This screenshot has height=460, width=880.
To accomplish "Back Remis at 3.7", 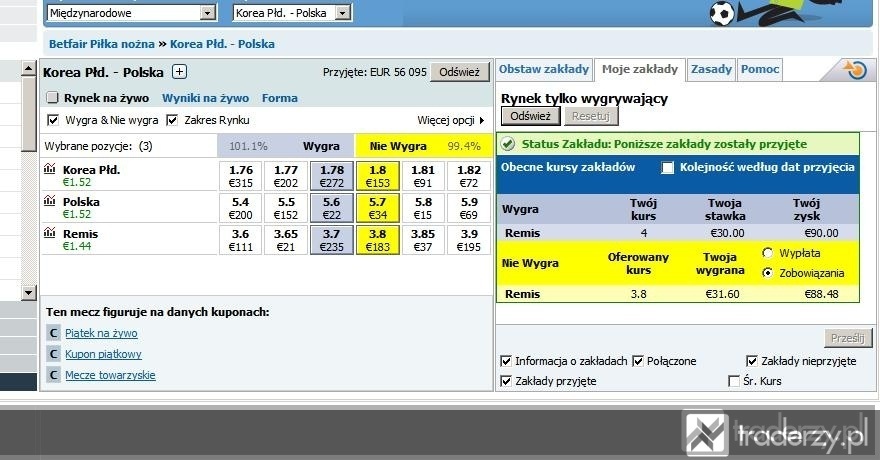I will (x=332, y=240).
